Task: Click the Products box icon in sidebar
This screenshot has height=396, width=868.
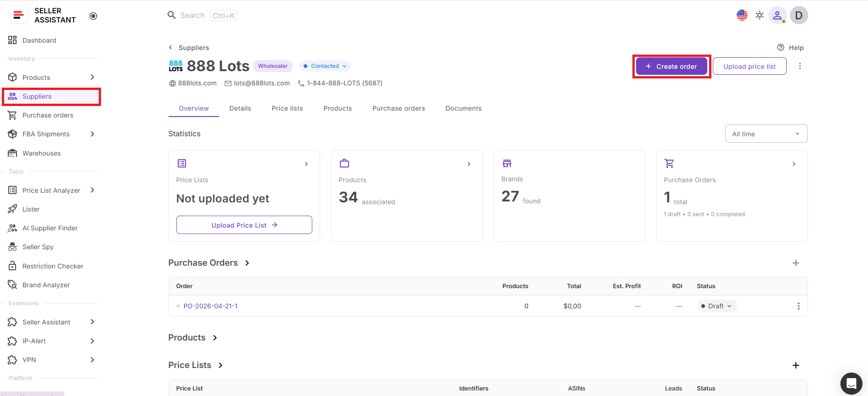Action: click(12, 78)
